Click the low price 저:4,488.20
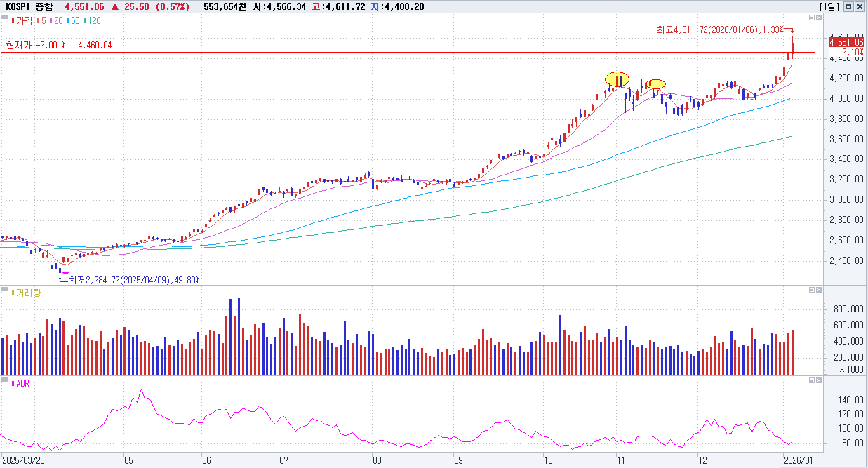 pyautogui.click(x=396, y=6)
